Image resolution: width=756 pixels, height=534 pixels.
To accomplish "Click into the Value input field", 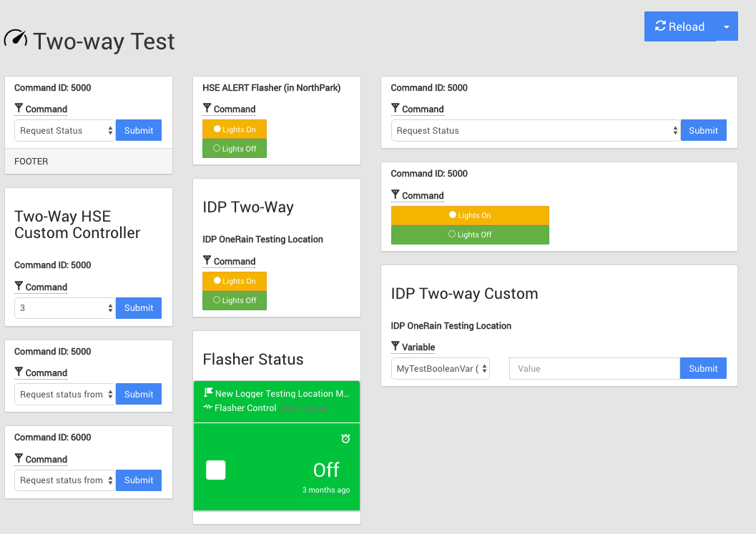I will tap(594, 368).
